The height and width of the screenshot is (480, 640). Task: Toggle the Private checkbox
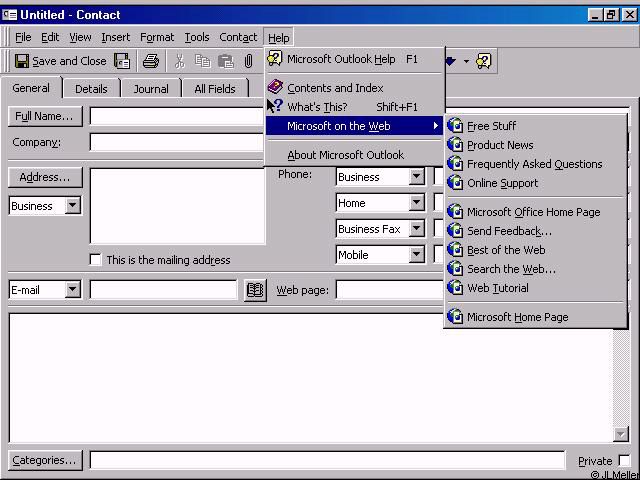(624, 461)
